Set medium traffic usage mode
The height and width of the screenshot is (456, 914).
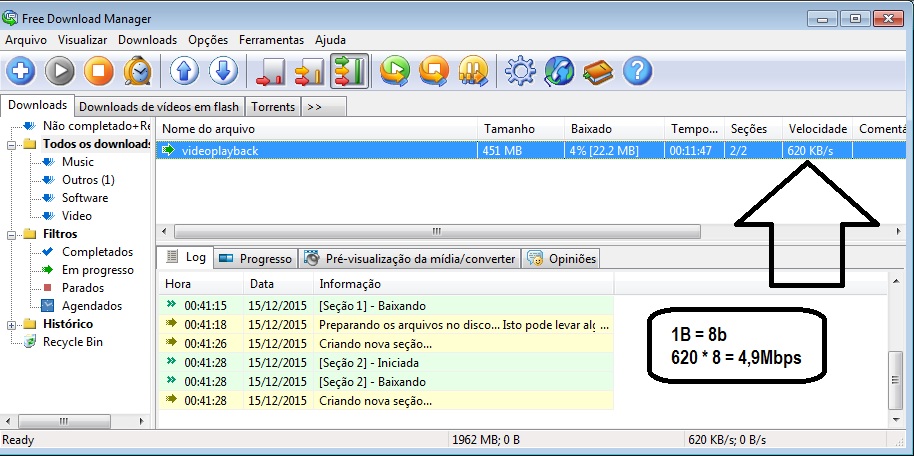310,71
